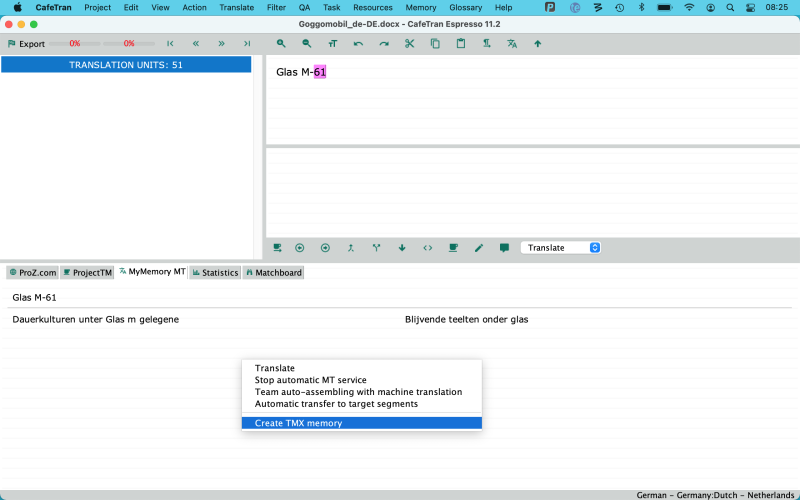The width and height of the screenshot is (800, 500).
Task: Click the German – Germany:Dutch – Netherlands status
Action: [x=715, y=495]
